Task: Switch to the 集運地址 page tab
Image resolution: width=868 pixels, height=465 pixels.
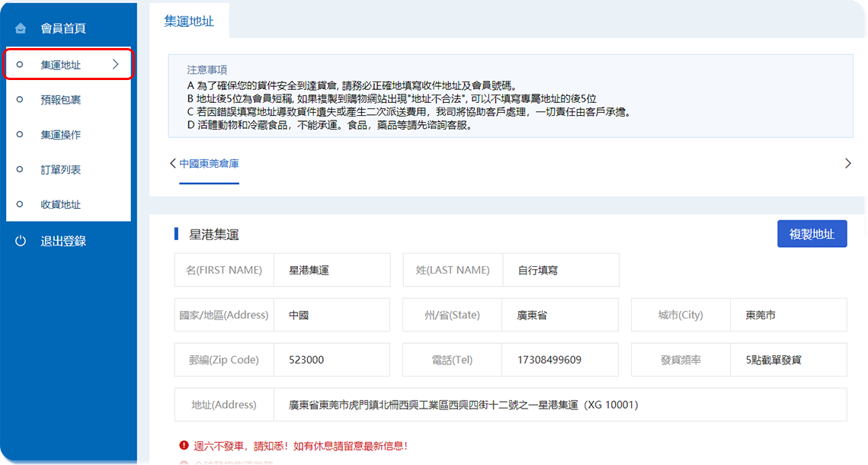Action: (x=189, y=21)
